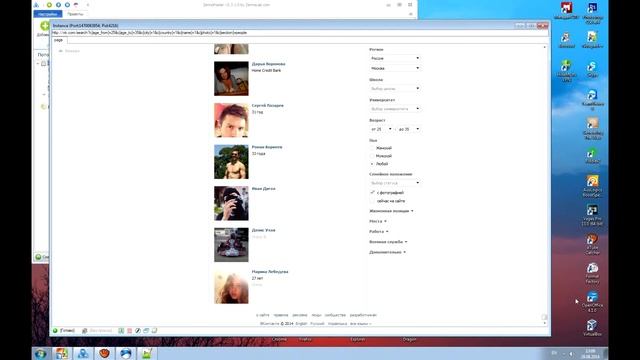Open the 'правила' footer link
This screenshot has height=360, width=640.
click(x=281, y=315)
